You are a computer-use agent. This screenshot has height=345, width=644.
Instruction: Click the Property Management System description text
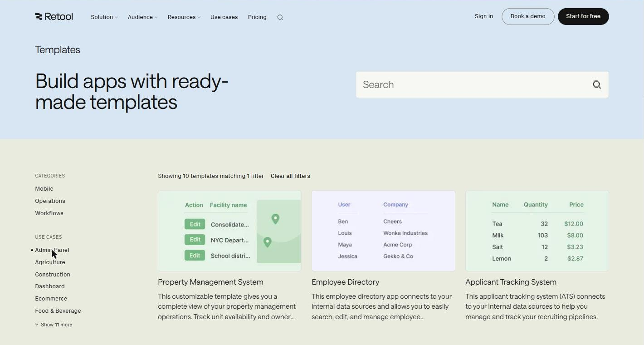tap(227, 306)
